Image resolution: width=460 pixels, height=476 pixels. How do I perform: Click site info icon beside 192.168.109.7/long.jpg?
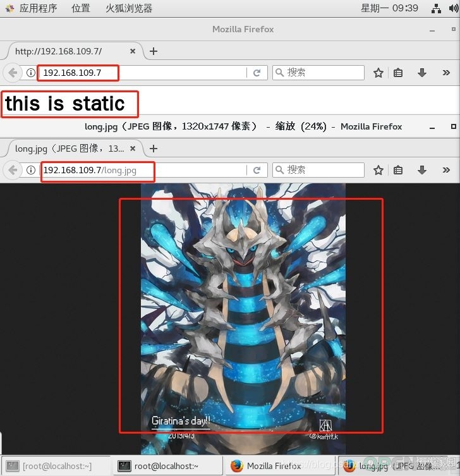click(x=31, y=170)
